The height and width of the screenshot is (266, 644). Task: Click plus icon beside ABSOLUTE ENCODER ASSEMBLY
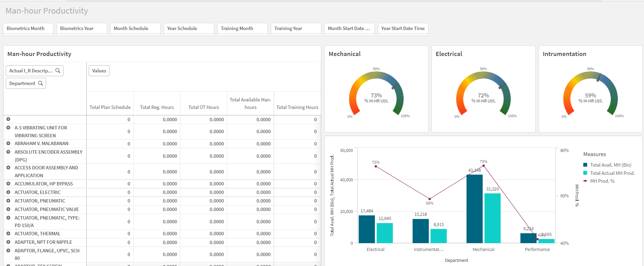(8, 152)
